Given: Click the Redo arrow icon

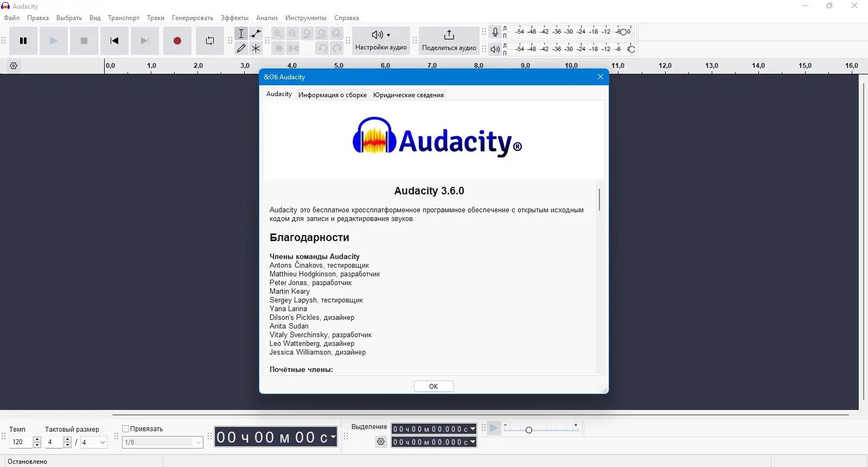Looking at the screenshot, I should tap(337, 48).
